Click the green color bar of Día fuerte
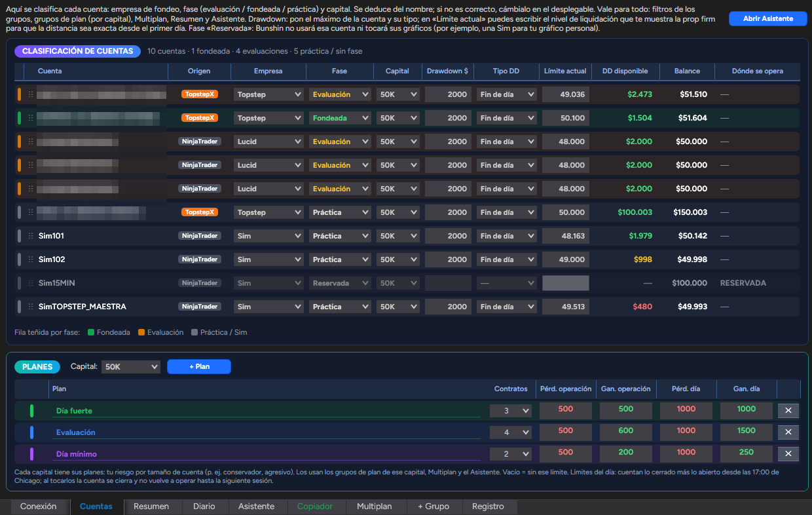Viewport: 812px width, 515px height. coord(31,411)
